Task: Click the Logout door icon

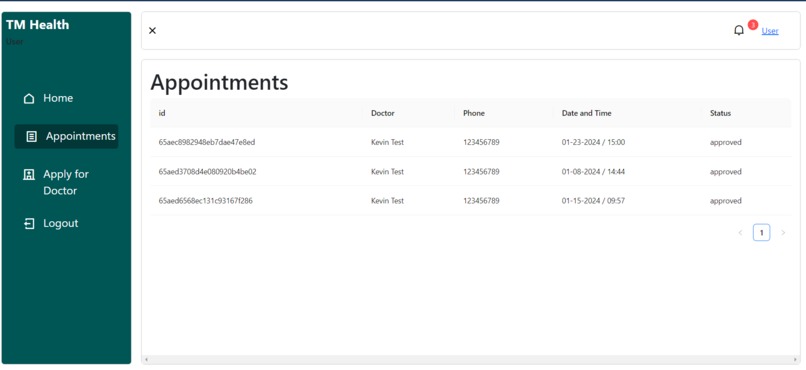Action: tap(29, 224)
